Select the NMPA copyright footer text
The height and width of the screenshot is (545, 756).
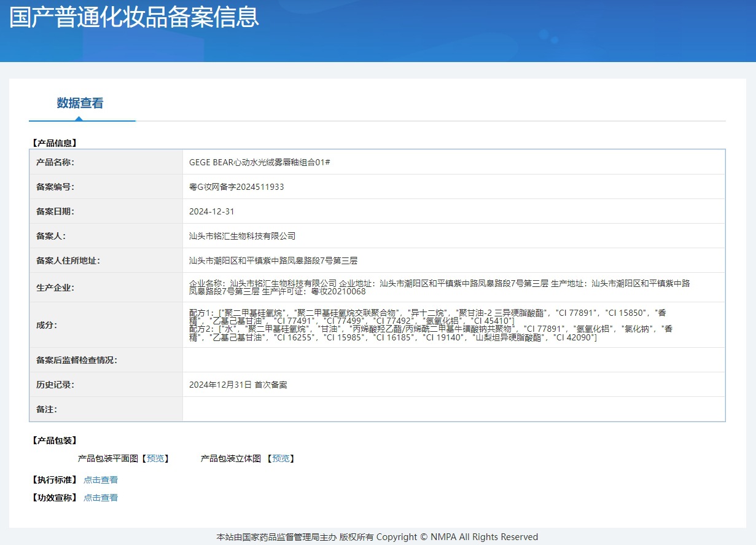378,536
